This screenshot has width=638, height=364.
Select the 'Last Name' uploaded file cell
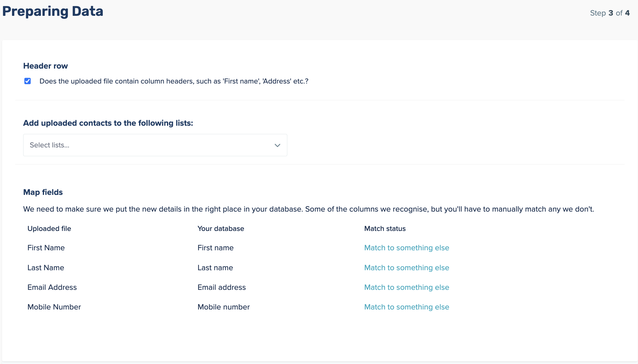coord(46,268)
